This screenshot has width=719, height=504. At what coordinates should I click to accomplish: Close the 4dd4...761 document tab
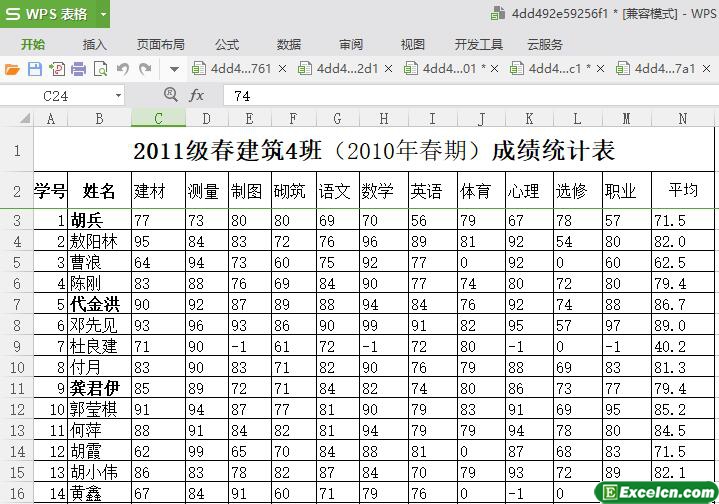point(282,69)
